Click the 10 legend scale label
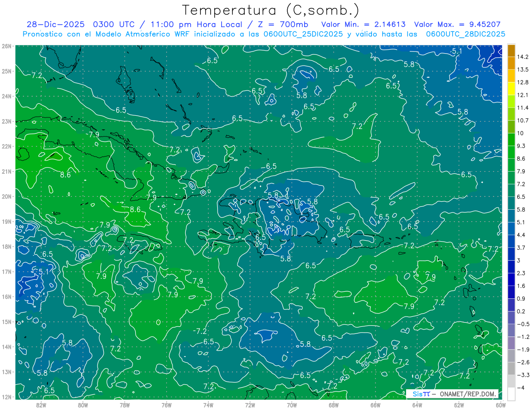532x411 pixels. coord(520,133)
